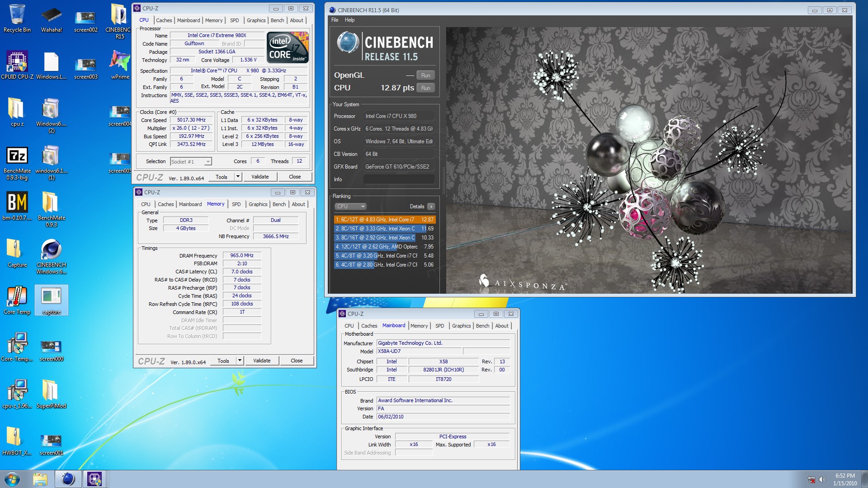Open Windows Explorer from taskbar
Viewport: 868px width, 488px height.
(x=40, y=479)
